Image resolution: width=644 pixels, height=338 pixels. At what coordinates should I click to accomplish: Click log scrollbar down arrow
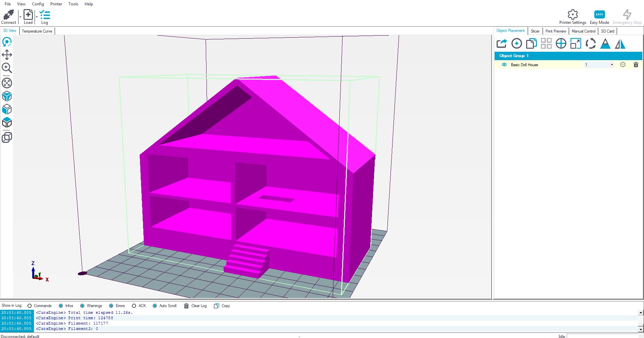click(641, 329)
